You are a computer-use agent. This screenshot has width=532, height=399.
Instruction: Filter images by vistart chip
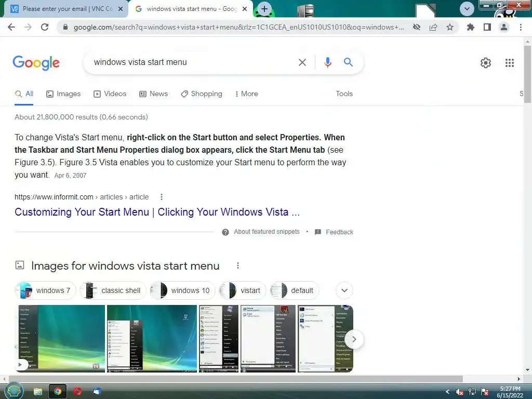[x=243, y=290]
